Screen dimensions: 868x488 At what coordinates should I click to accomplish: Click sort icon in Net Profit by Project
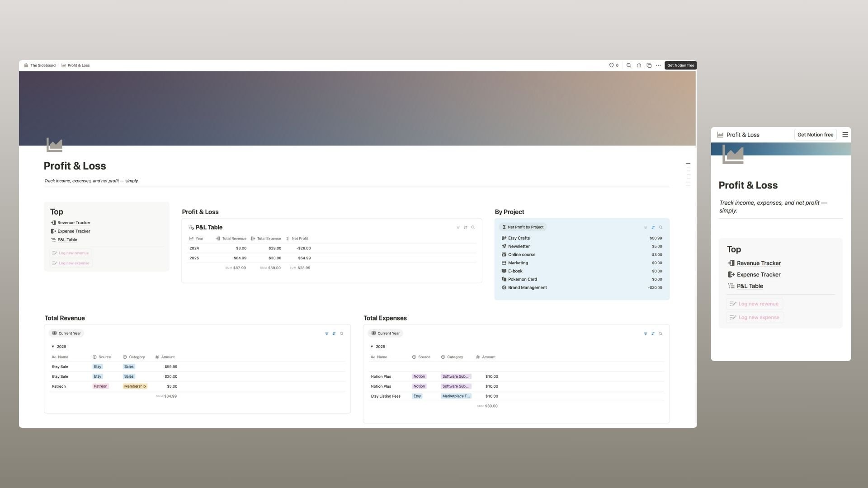point(653,227)
